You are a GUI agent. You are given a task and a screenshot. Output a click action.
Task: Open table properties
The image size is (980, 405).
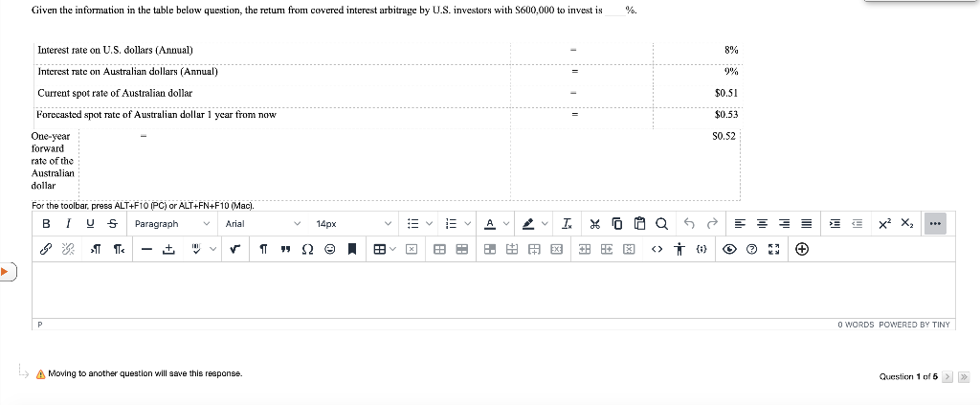439,249
